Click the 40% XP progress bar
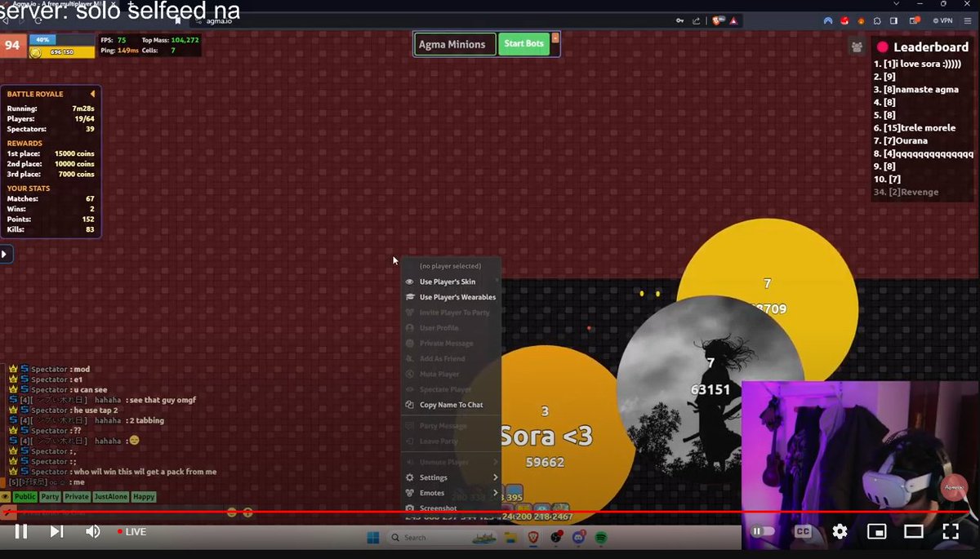The height and width of the screenshot is (559, 980). tap(62, 39)
